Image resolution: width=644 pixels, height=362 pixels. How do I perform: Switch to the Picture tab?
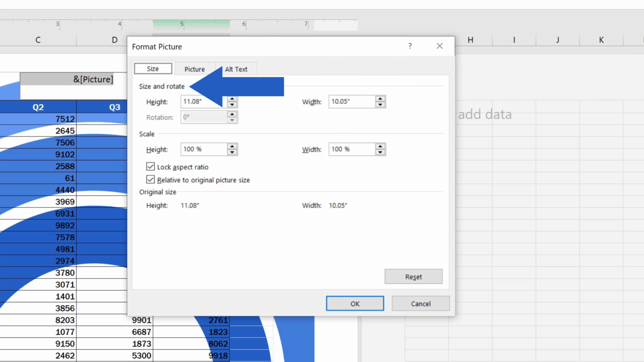coord(195,69)
